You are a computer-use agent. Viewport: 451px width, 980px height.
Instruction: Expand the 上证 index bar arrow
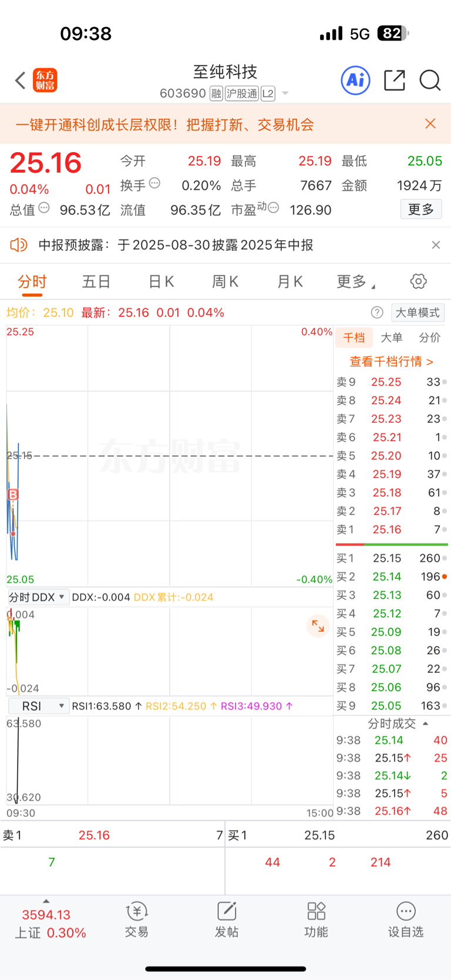tap(46, 901)
